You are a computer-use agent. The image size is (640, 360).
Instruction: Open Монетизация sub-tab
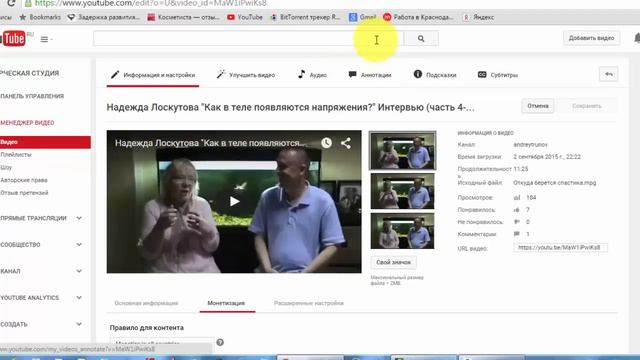point(226,303)
